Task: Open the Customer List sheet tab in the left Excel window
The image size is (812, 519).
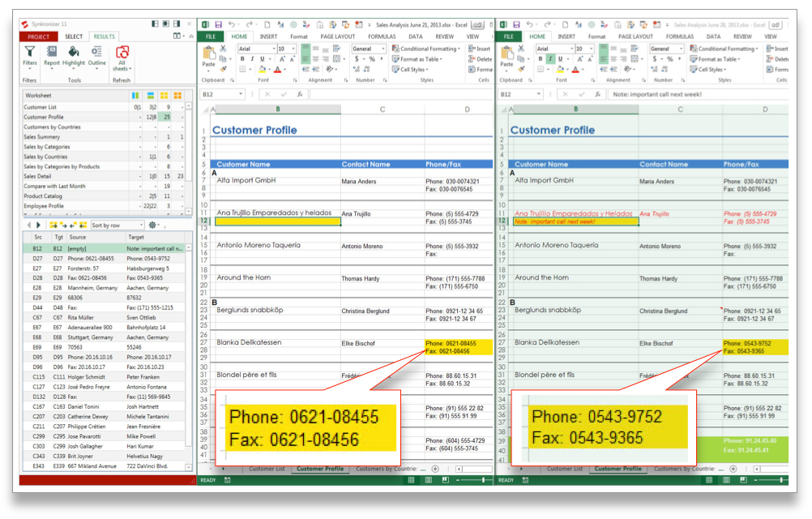Action: tap(267, 469)
